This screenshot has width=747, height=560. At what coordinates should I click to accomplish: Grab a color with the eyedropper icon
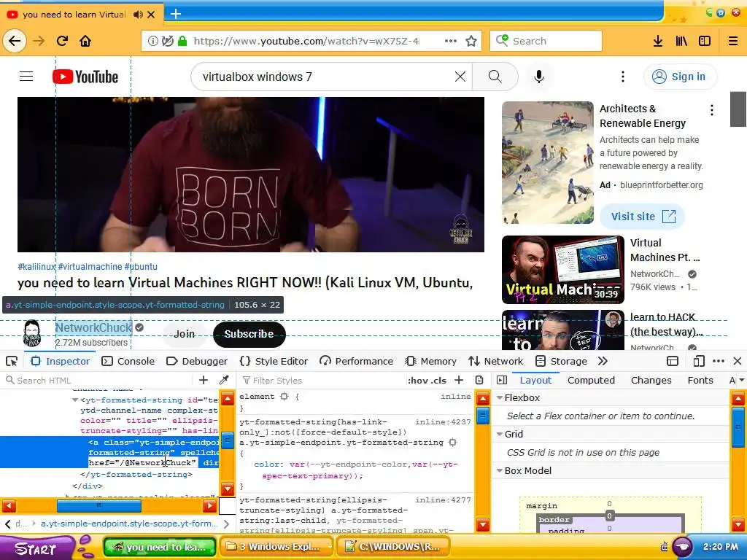[224, 380]
